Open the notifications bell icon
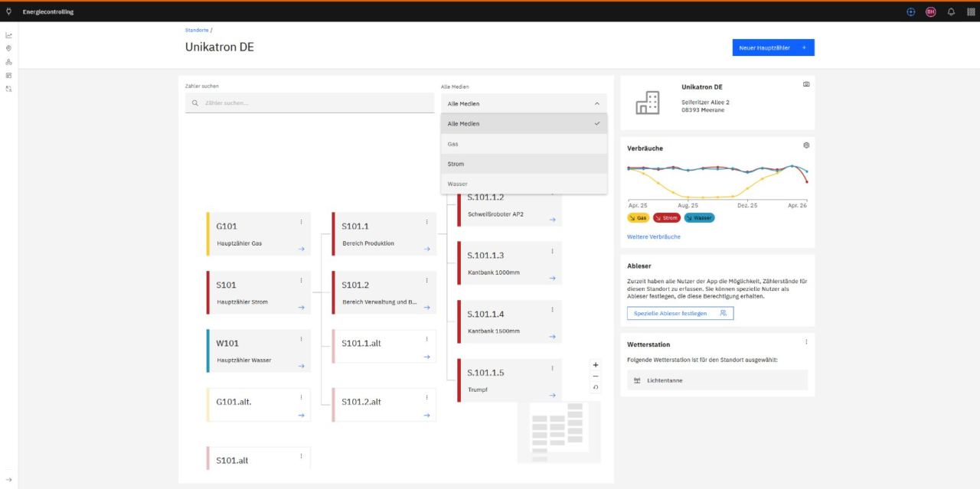This screenshot has width=980, height=489. click(x=951, y=11)
